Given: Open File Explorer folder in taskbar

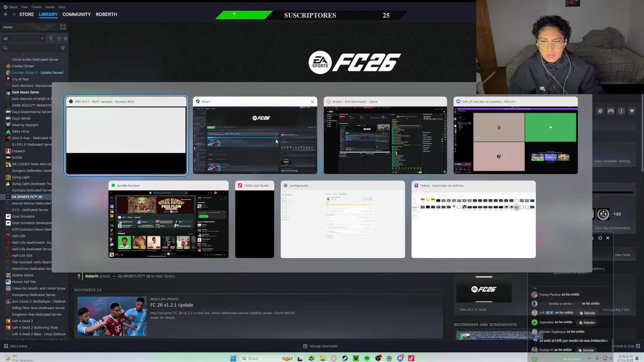Looking at the screenshot, I should pos(323,358).
